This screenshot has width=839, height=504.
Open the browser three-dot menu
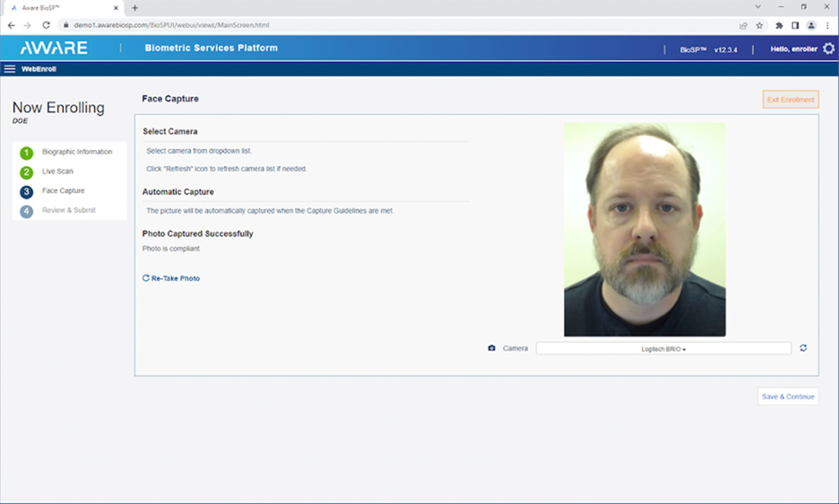(x=828, y=25)
